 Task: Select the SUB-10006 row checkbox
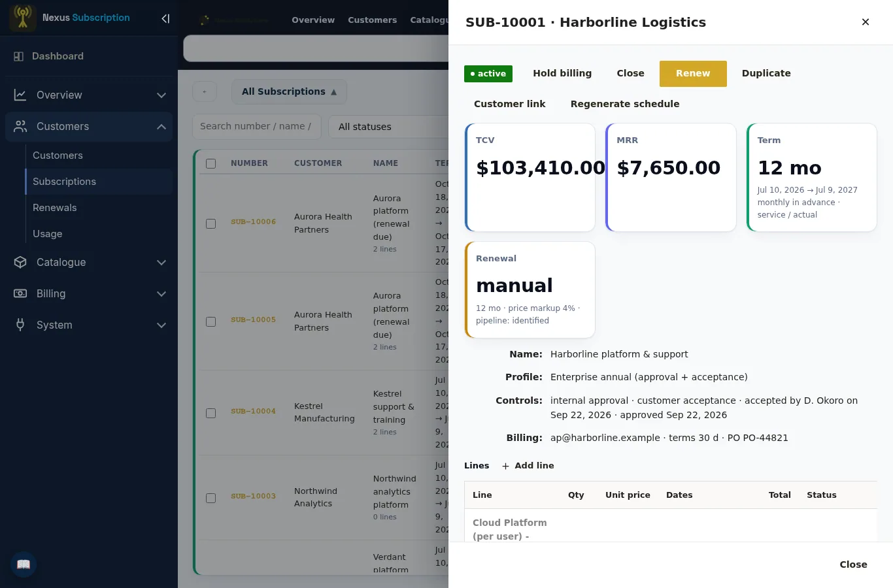211,223
